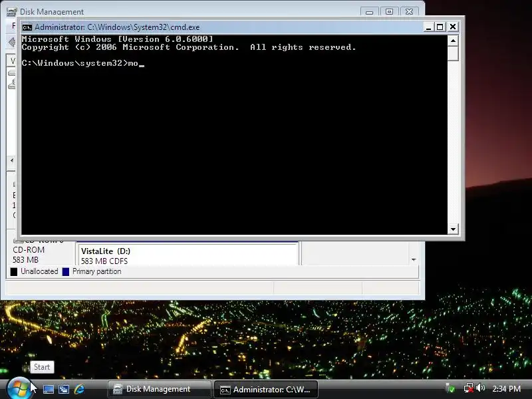Select the VistaLite (D:) partition block
The height and width of the screenshot is (399, 532).
tap(188, 255)
